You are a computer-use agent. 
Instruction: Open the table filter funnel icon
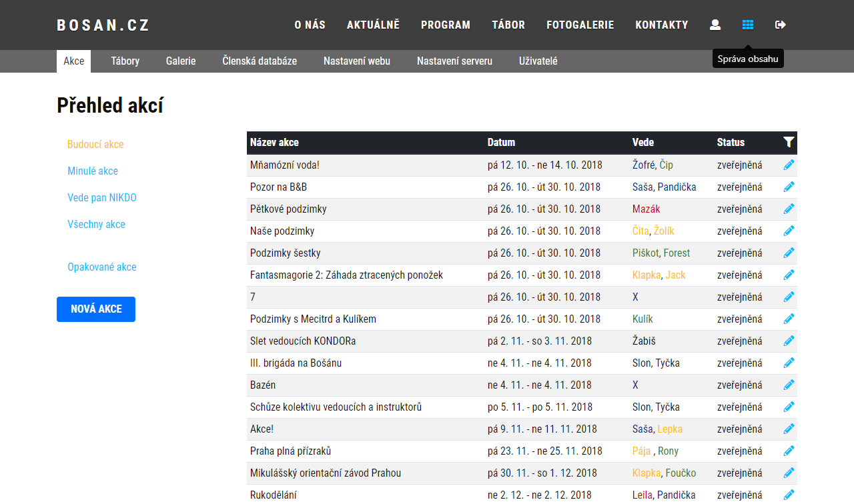(x=789, y=142)
